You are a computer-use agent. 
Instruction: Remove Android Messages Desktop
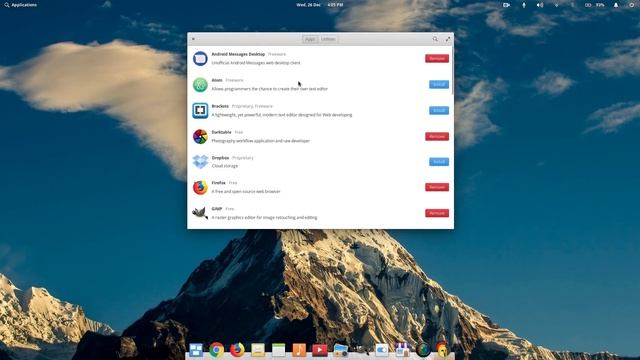click(437, 58)
